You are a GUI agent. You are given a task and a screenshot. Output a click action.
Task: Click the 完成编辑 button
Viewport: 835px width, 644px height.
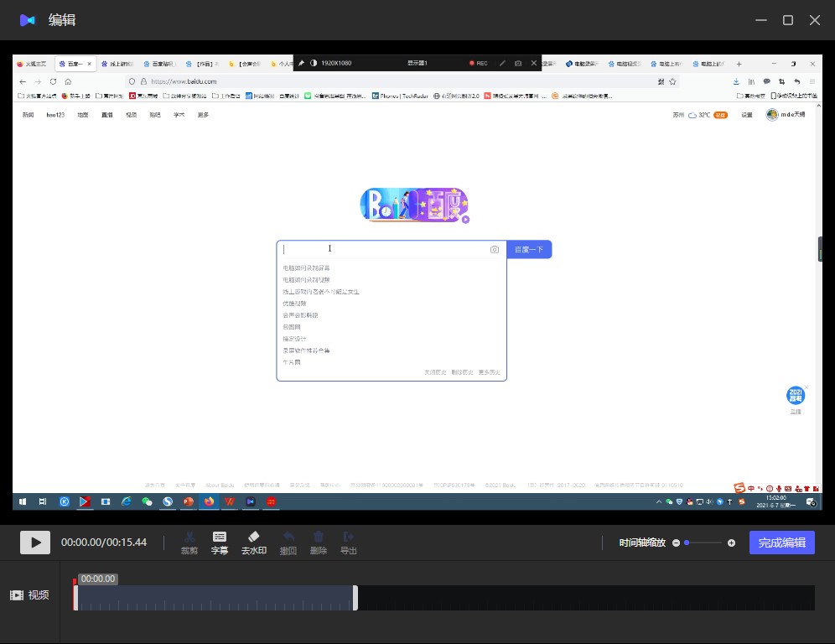tap(781, 543)
